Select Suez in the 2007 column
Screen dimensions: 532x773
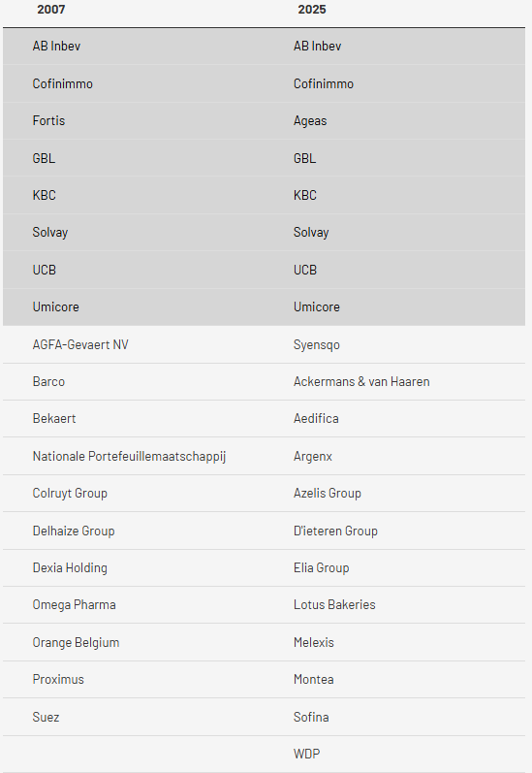[46, 717]
